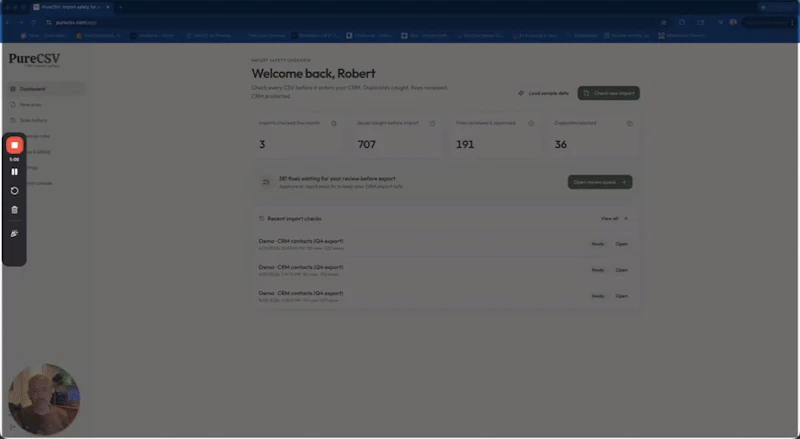Open a new browser tab with the plus
Image resolution: width=800 pixels, height=439 pixels.
(121, 7)
